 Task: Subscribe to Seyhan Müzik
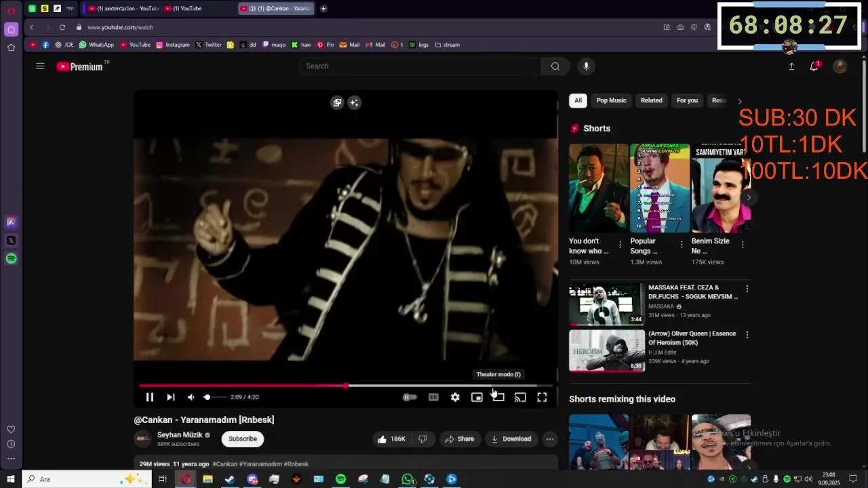coord(243,439)
